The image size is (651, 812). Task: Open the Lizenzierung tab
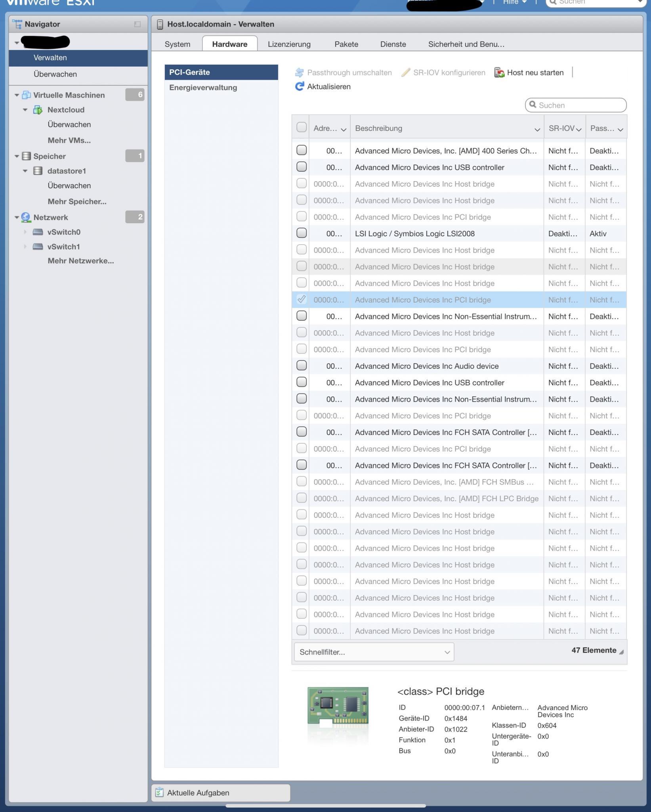[289, 44]
